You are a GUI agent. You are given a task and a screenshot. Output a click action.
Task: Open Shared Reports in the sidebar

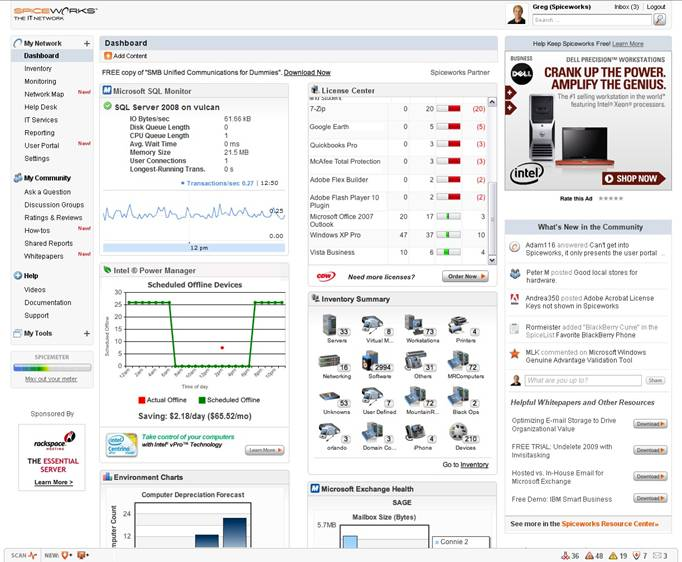pos(49,243)
